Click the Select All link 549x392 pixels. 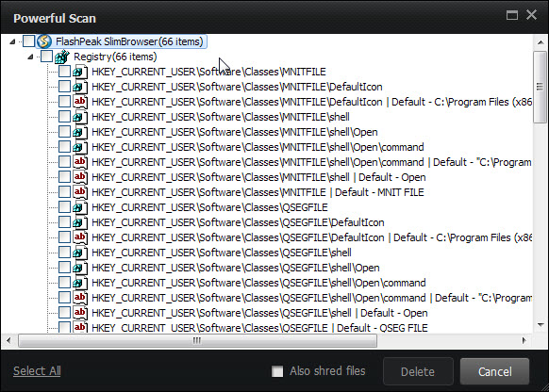pos(37,371)
